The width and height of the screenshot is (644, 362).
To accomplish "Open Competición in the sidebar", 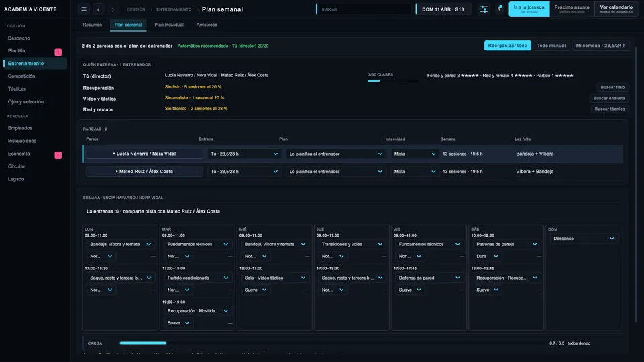I will (x=35, y=76).
